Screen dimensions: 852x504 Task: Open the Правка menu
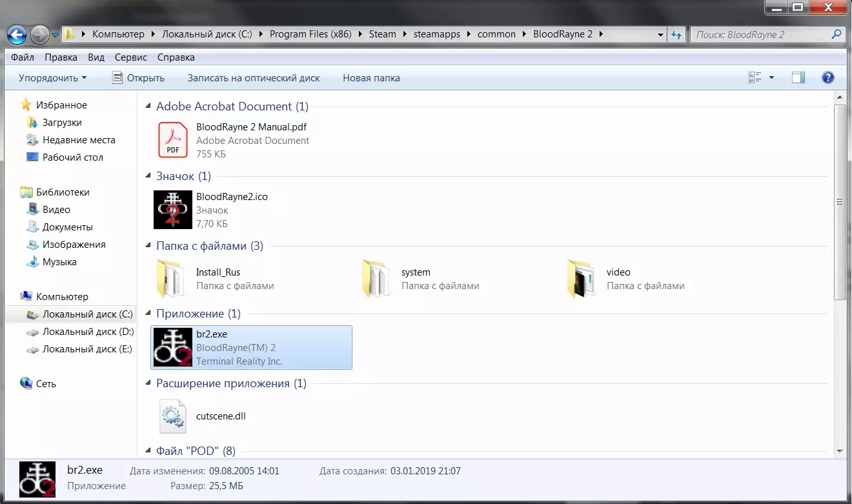[x=61, y=57]
